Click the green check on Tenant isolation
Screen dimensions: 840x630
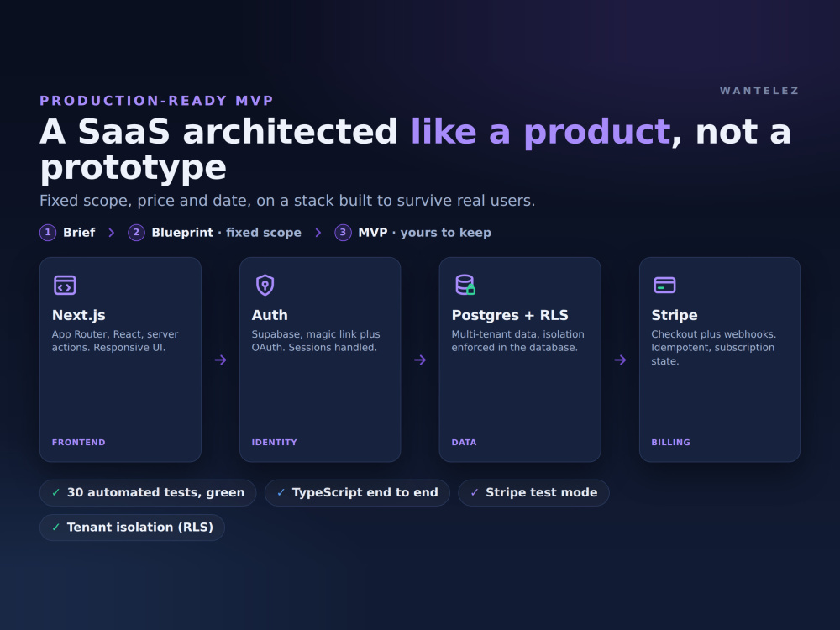point(55,528)
